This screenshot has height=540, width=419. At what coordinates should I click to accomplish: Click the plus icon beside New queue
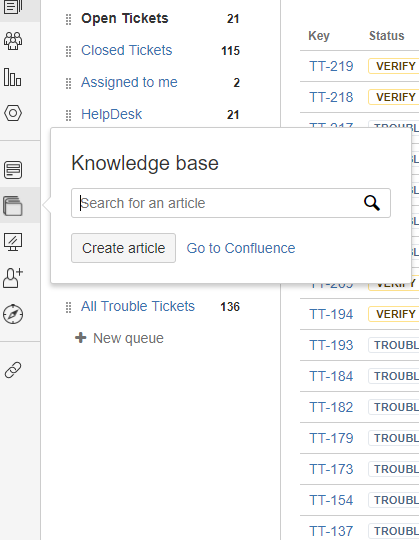81,338
